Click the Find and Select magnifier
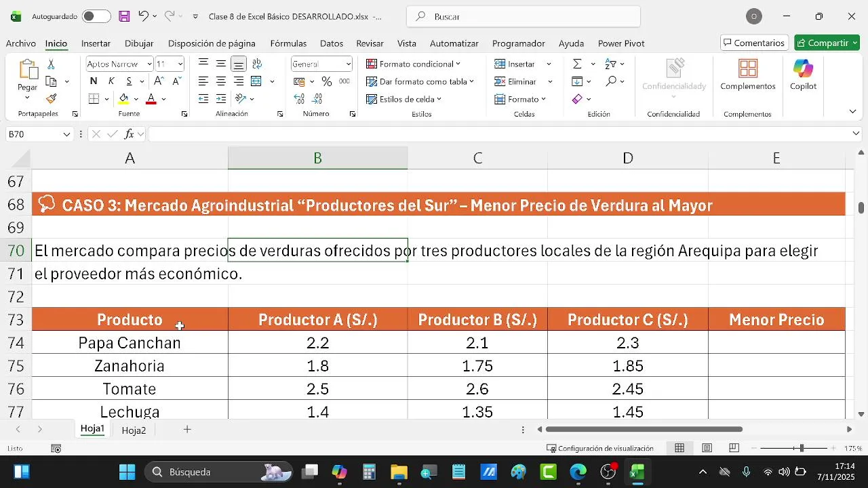 [x=611, y=81]
